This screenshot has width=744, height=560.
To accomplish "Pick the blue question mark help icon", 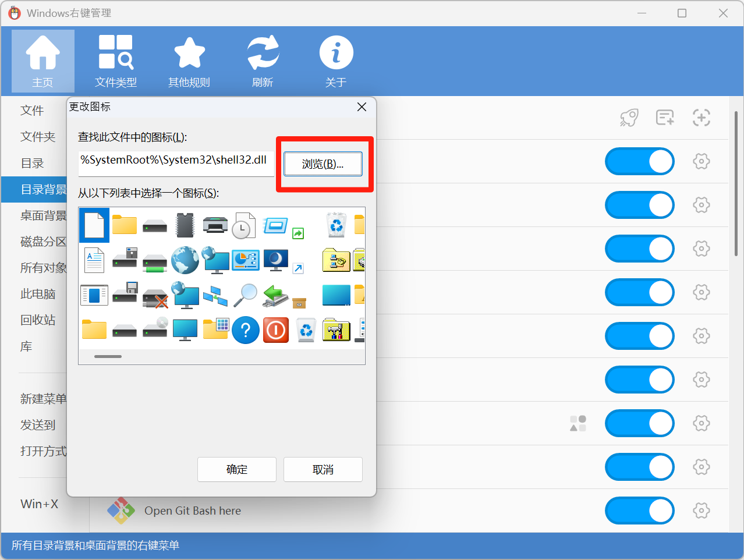I will (x=246, y=330).
